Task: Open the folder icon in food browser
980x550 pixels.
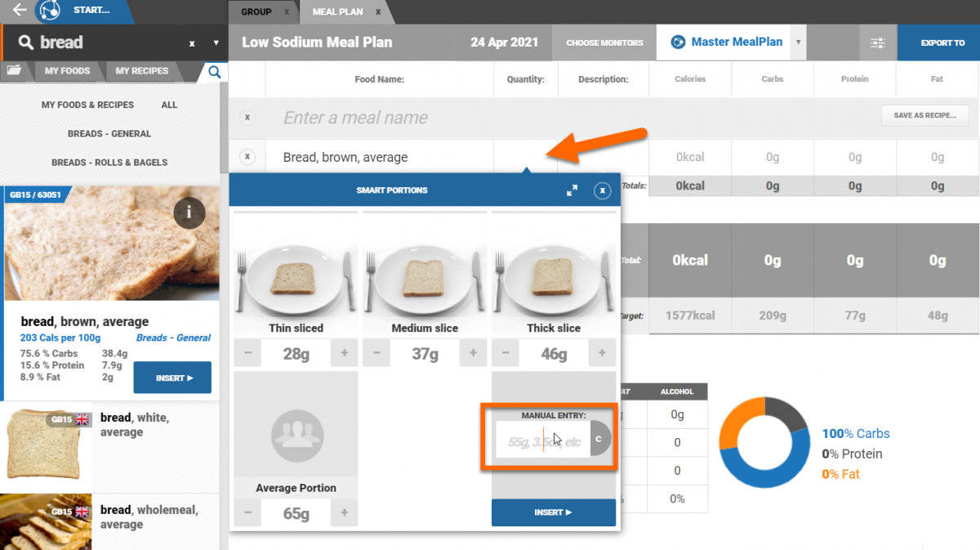Action: point(14,71)
